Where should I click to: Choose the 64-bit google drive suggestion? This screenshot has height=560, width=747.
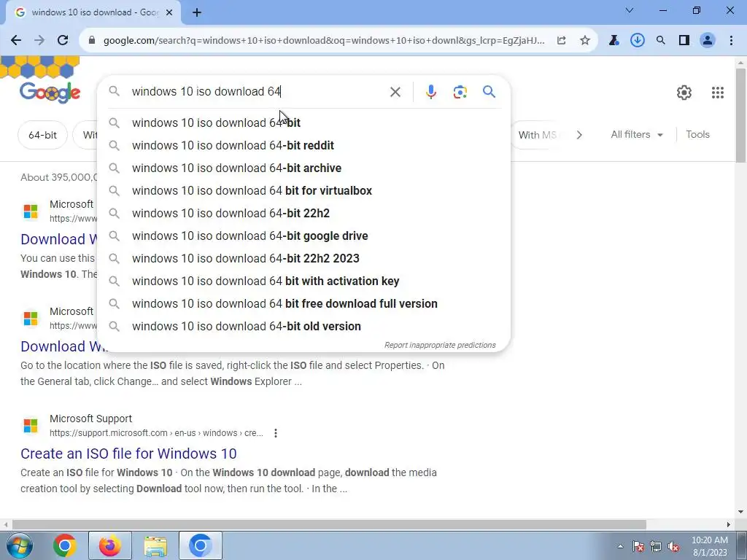pyautogui.click(x=304, y=236)
